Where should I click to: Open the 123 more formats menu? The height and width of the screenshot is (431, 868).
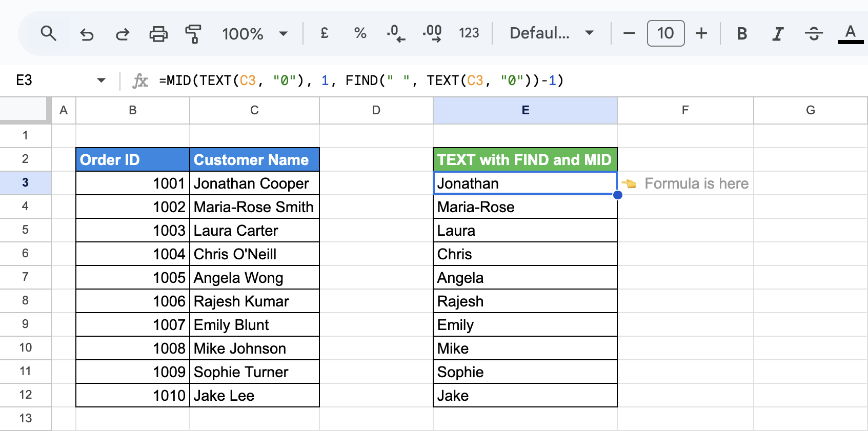pyautogui.click(x=469, y=33)
